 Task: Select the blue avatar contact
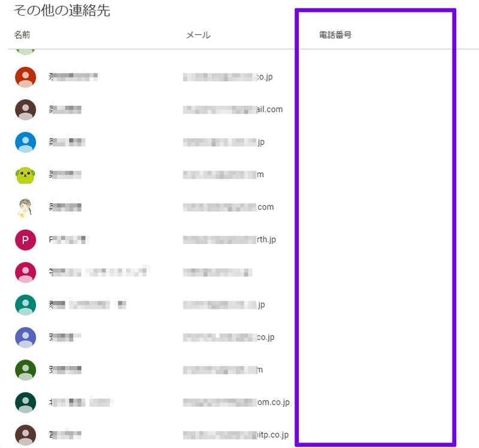coord(25,142)
